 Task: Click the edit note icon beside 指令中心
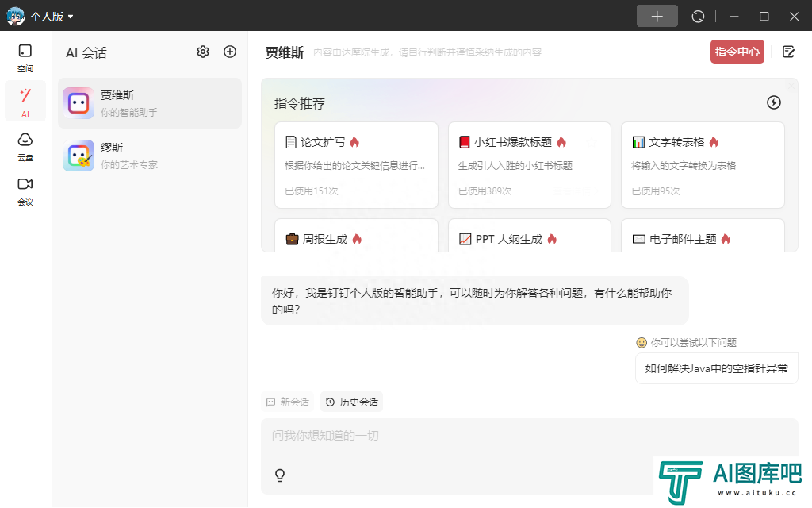pos(788,52)
